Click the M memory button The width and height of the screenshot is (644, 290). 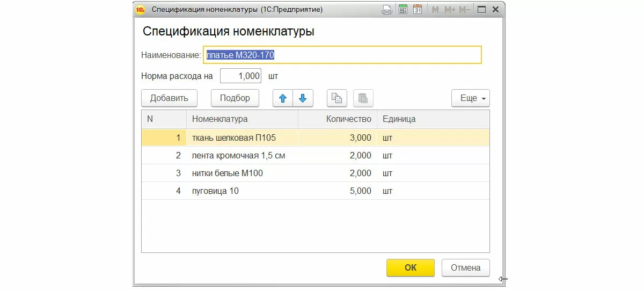[x=435, y=10]
